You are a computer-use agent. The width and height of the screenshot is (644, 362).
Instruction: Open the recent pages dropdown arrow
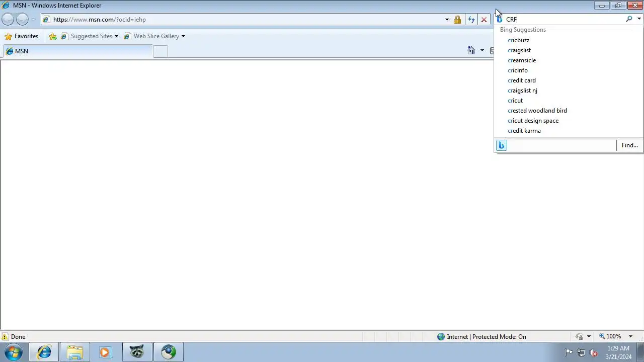point(33,20)
